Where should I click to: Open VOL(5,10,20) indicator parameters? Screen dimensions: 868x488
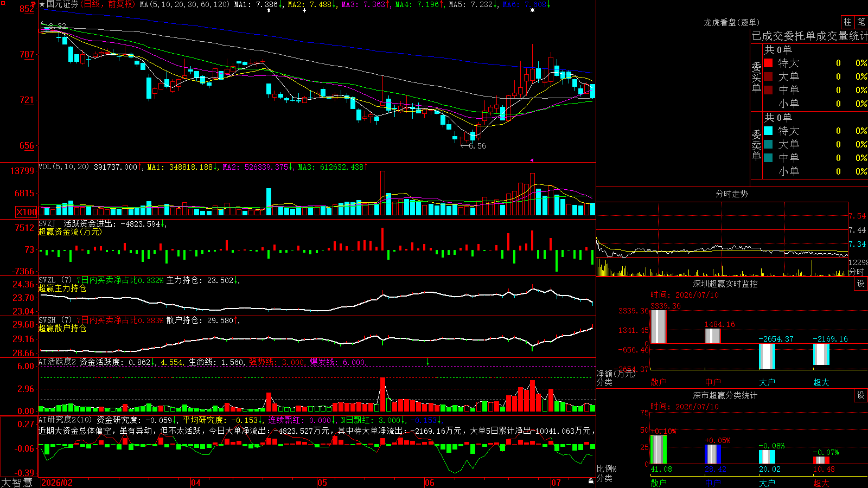(x=63, y=167)
